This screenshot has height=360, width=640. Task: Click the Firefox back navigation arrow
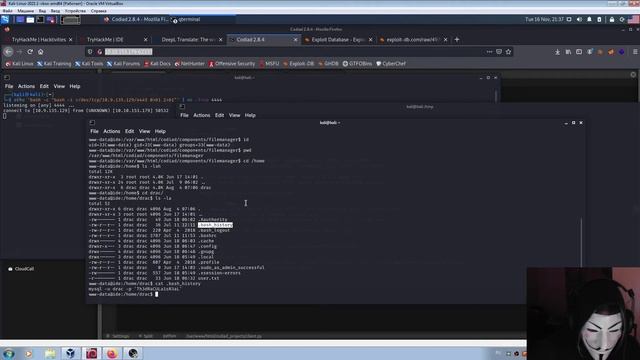[8, 52]
